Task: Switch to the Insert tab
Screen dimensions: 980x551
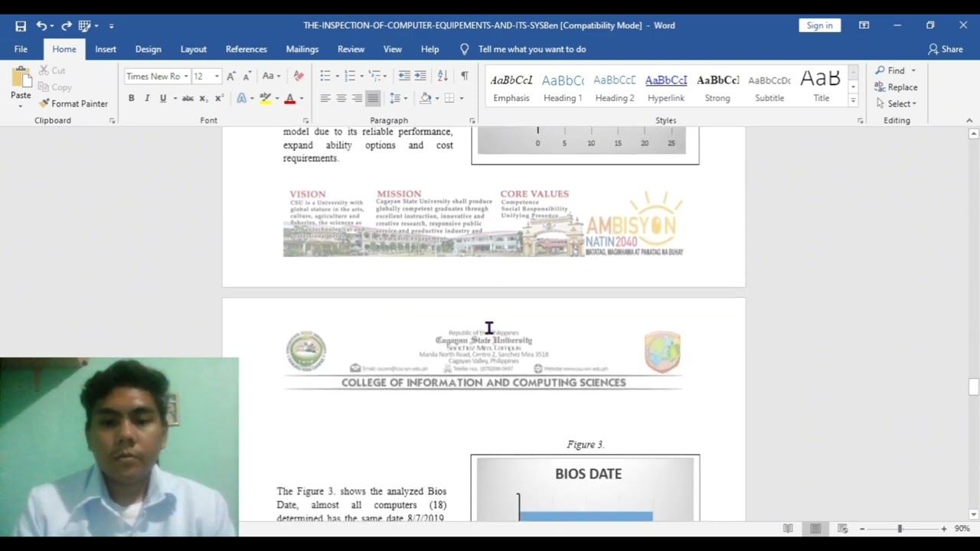Action: (x=106, y=49)
